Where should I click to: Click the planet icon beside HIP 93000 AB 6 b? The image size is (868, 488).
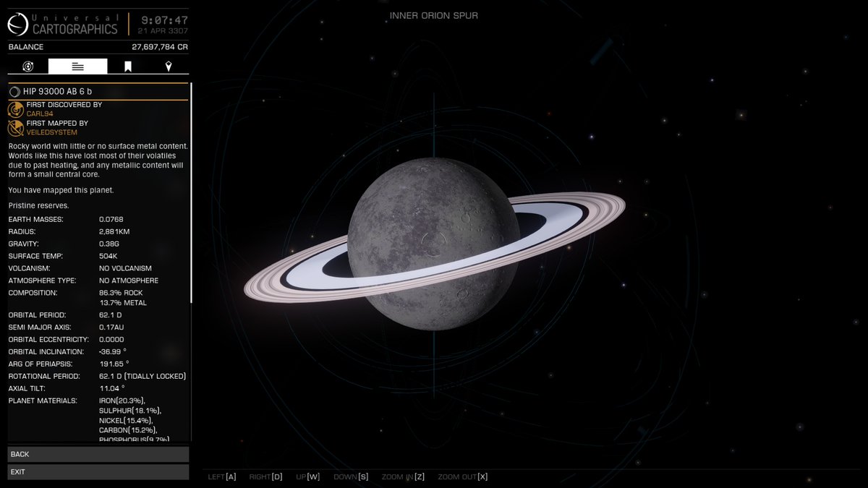pyautogui.click(x=14, y=91)
